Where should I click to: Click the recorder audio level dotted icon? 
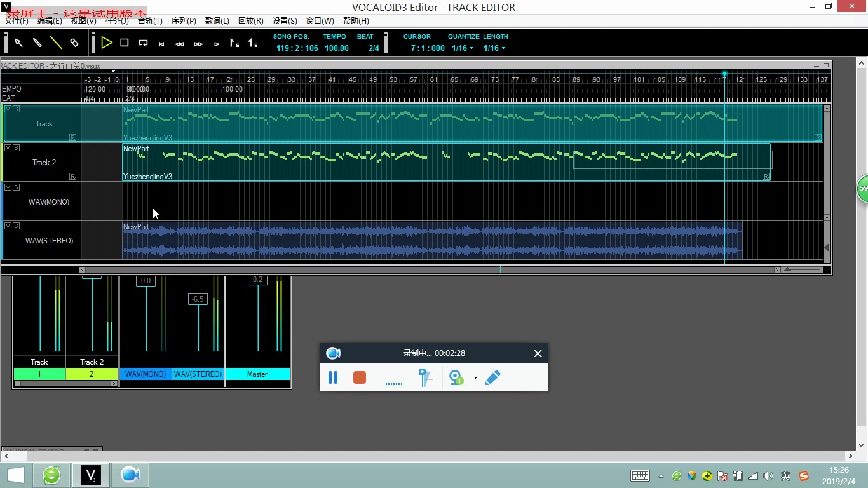coord(394,383)
